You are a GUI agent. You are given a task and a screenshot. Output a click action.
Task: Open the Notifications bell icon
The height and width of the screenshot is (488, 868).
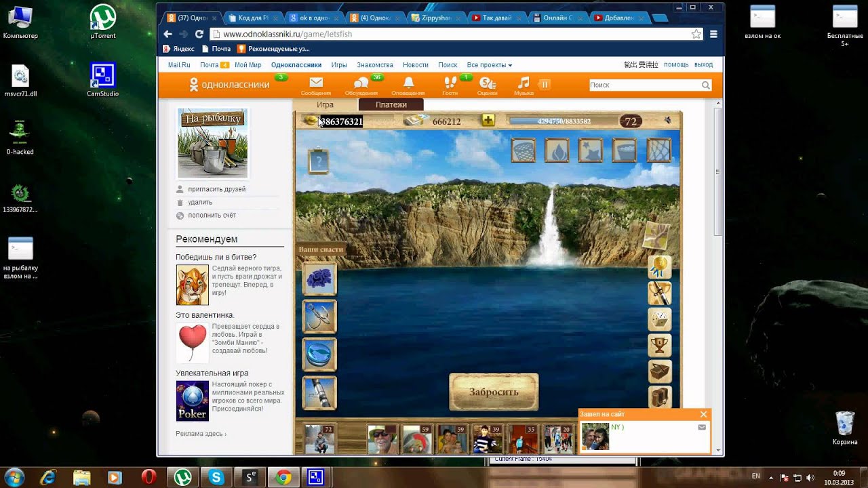click(x=408, y=85)
